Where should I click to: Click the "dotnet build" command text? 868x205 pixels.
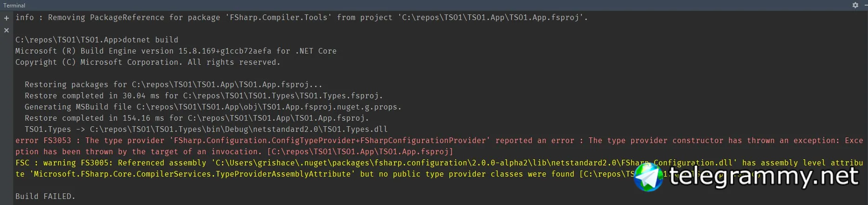pos(150,40)
